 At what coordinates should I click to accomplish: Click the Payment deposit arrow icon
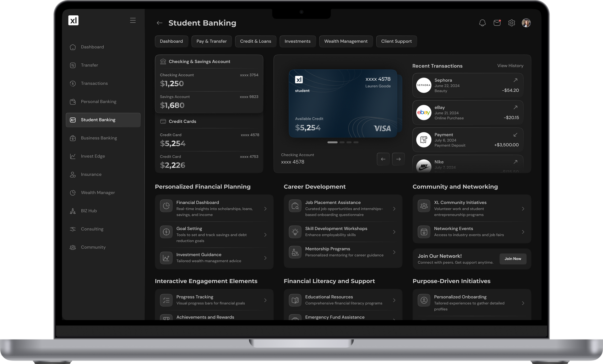515,135
